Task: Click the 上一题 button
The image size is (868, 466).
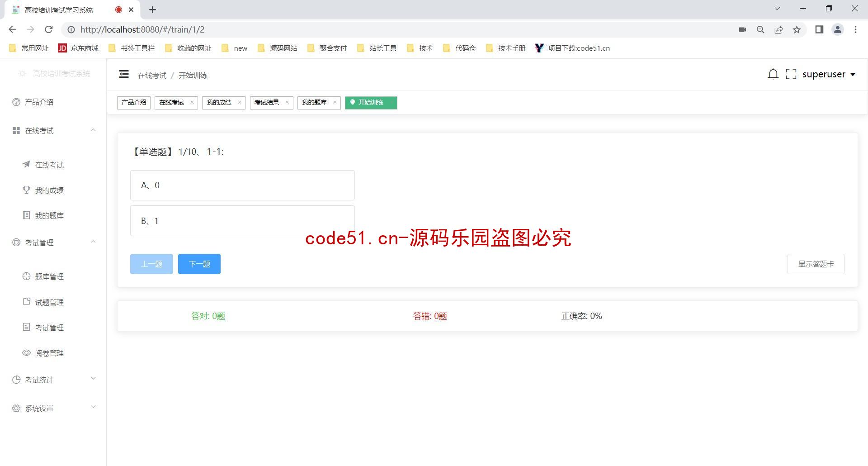Action: point(151,264)
